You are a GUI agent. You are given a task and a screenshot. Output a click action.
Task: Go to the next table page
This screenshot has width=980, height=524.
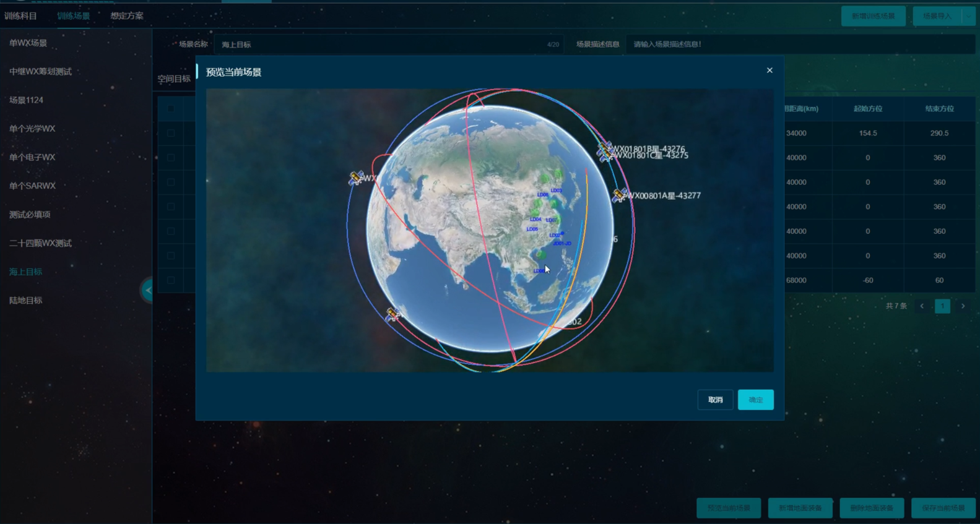point(963,306)
